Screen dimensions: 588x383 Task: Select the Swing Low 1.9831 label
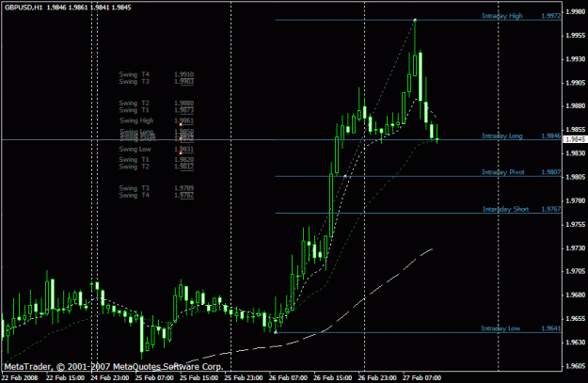(x=156, y=150)
